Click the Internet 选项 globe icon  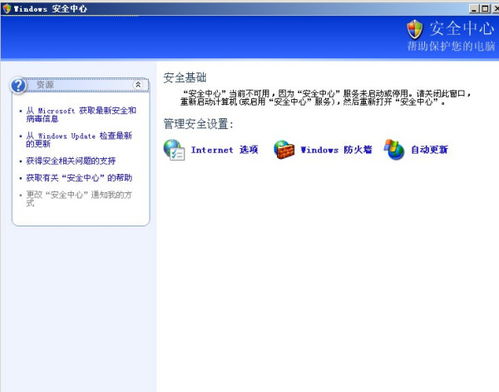(174, 150)
